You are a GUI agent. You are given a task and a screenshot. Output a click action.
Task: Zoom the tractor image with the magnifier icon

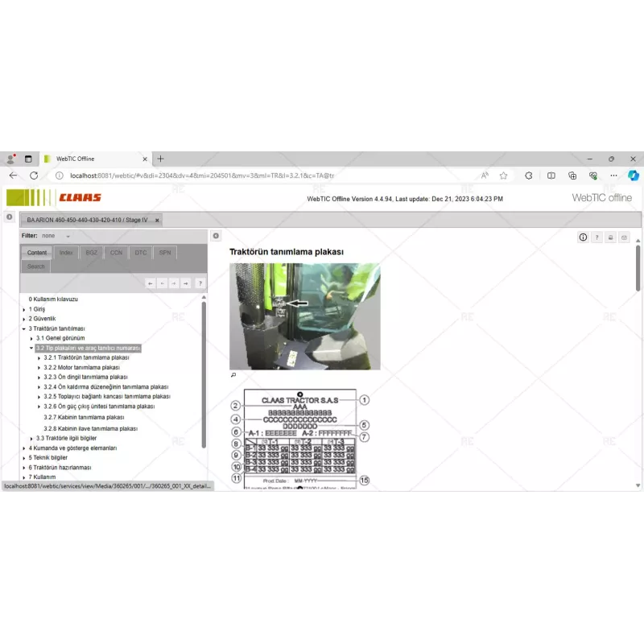(x=233, y=374)
